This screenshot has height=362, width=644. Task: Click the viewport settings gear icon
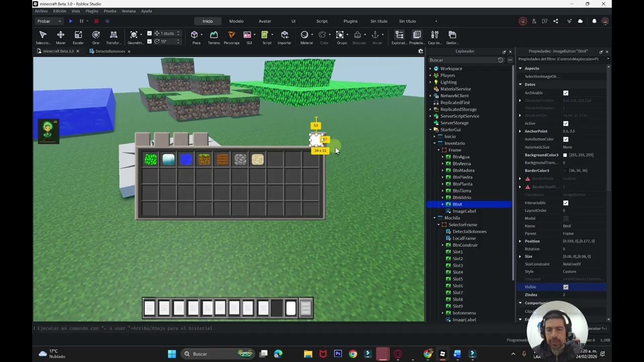pos(421,51)
